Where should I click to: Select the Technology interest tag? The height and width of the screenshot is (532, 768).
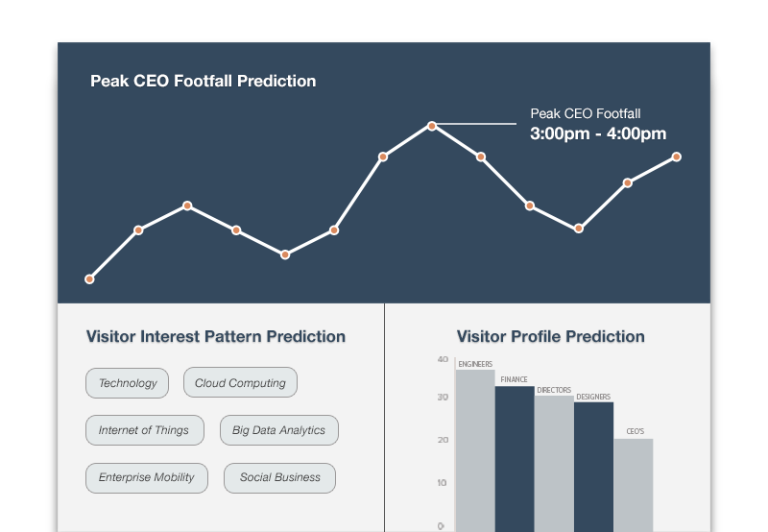click(x=128, y=383)
